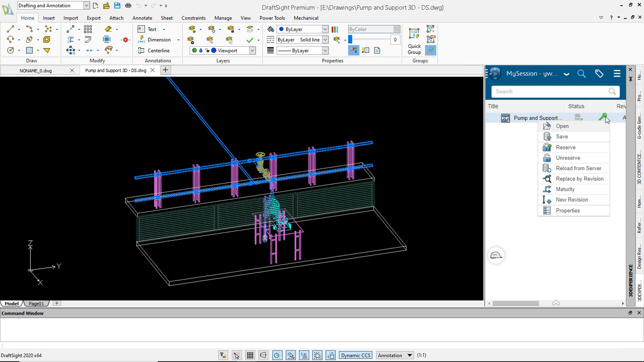Open Properties for Pump and Support file
Viewport: 644px width, 362px height.
point(568,210)
